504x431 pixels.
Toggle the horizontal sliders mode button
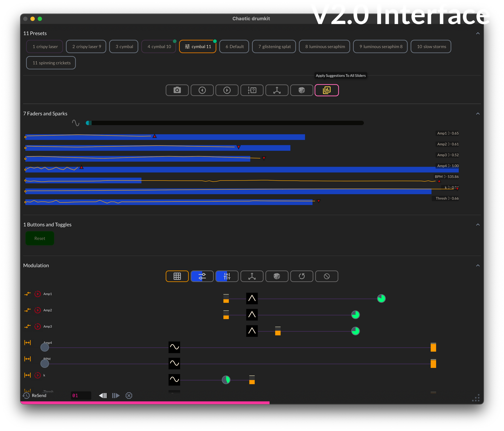point(202,276)
